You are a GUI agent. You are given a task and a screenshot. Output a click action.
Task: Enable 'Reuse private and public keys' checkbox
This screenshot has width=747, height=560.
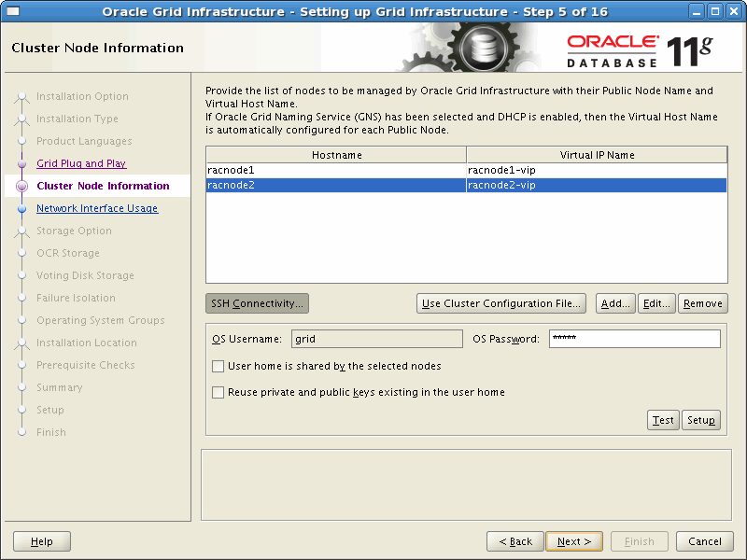[218, 392]
